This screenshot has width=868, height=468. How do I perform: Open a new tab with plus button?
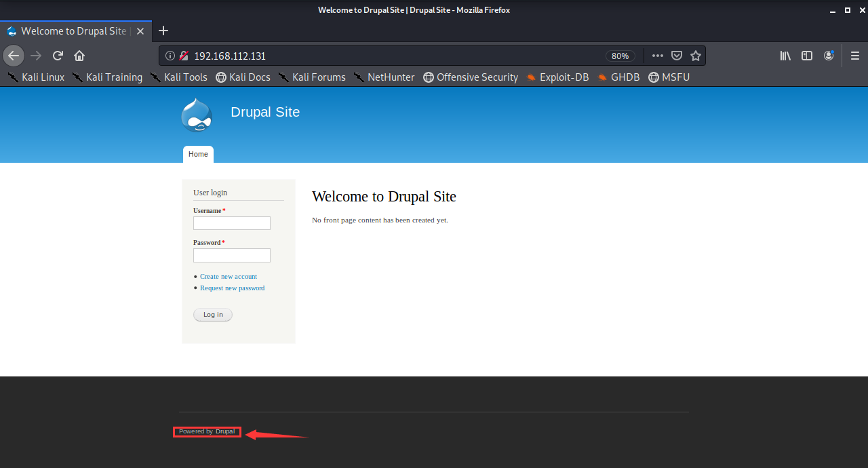pyautogui.click(x=163, y=31)
